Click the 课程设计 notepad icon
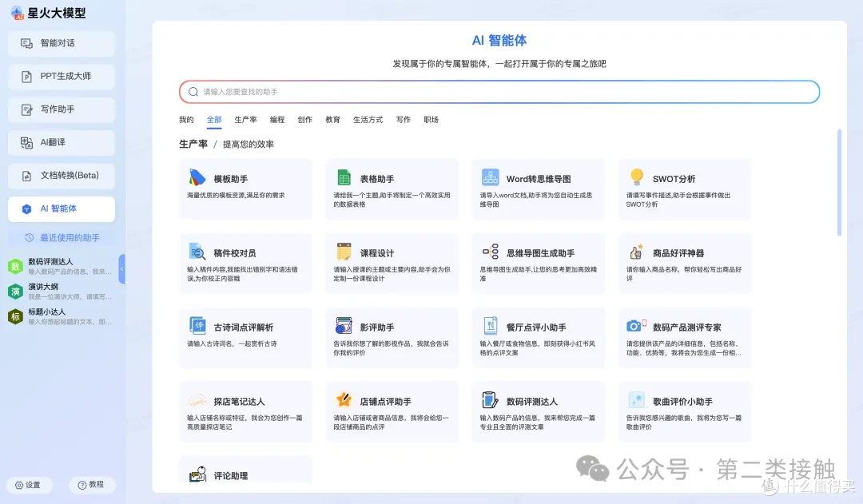Screen dimensions: 863x504 (x=344, y=252)
